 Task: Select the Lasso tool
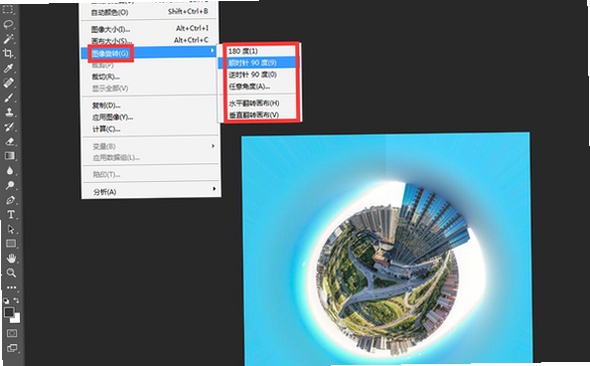point(8,24)
